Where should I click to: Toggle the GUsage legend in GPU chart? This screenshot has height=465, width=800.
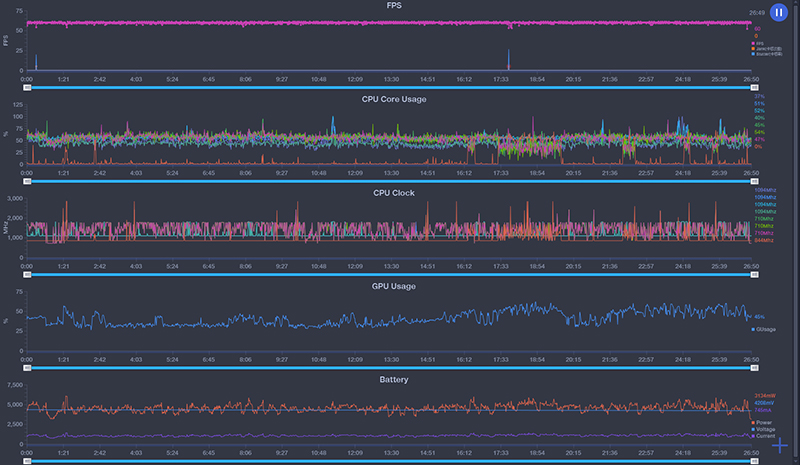(x=763, y=329)
